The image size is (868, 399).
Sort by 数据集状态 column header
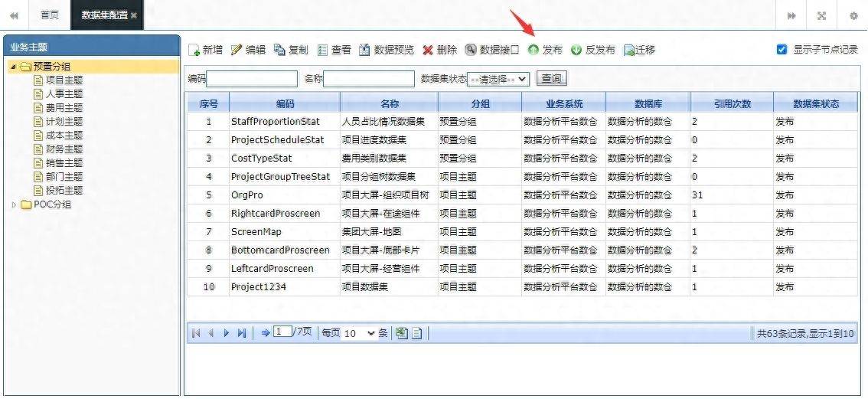816,103
